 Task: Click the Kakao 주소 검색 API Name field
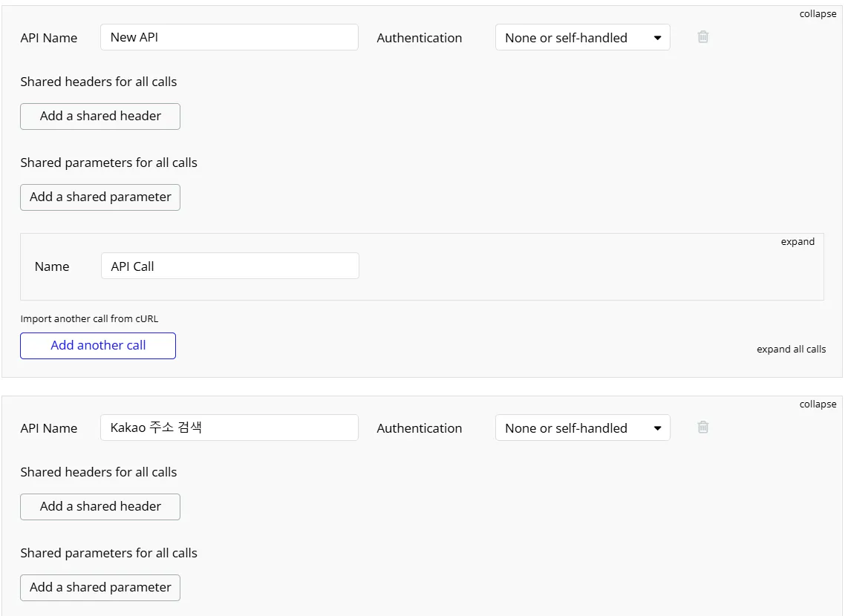point(229,428)
